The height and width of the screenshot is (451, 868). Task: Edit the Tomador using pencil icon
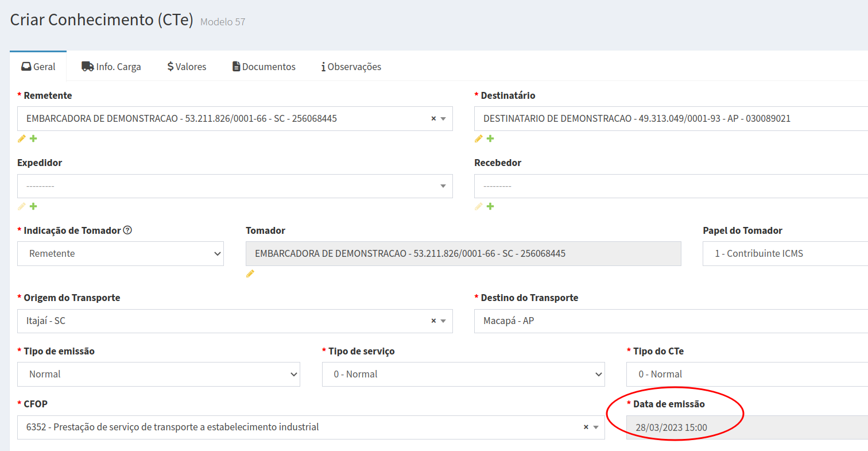coord(250,274)
